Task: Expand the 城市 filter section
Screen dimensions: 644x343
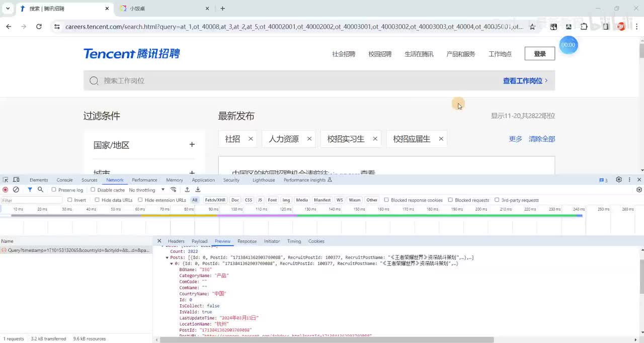Action: click(192, 173)
